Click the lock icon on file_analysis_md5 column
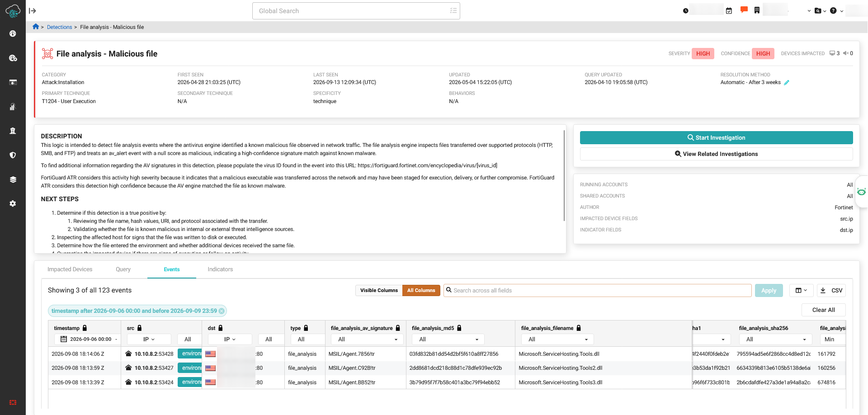 pyautogui.click(x=459, y=328)
